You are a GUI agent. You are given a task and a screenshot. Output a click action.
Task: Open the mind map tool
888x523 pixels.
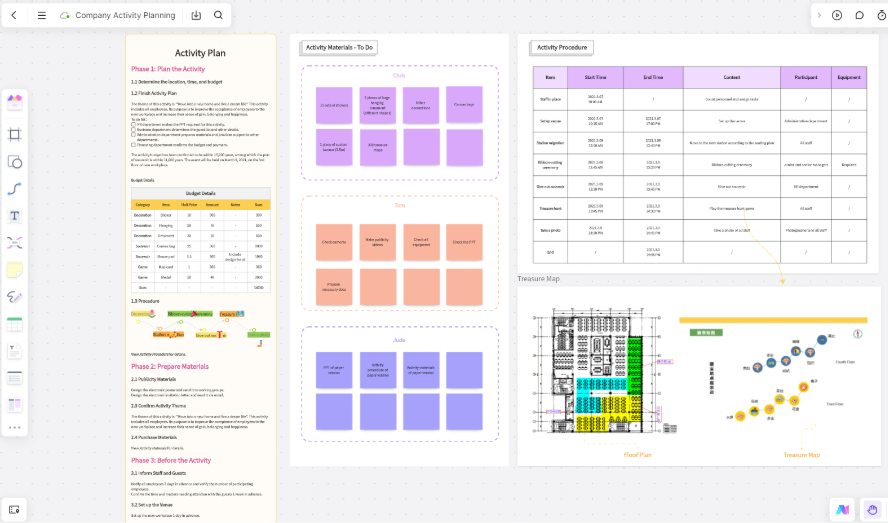[15, 242]
